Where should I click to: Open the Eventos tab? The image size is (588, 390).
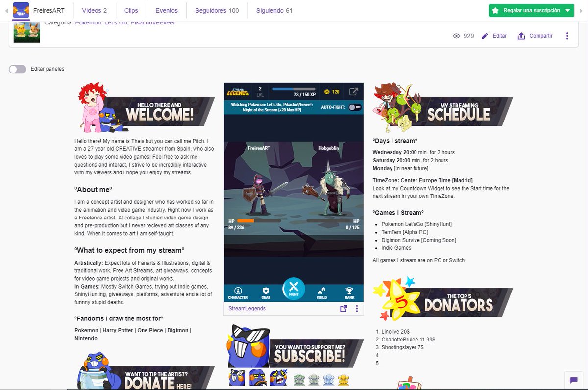tap(167, 10)
